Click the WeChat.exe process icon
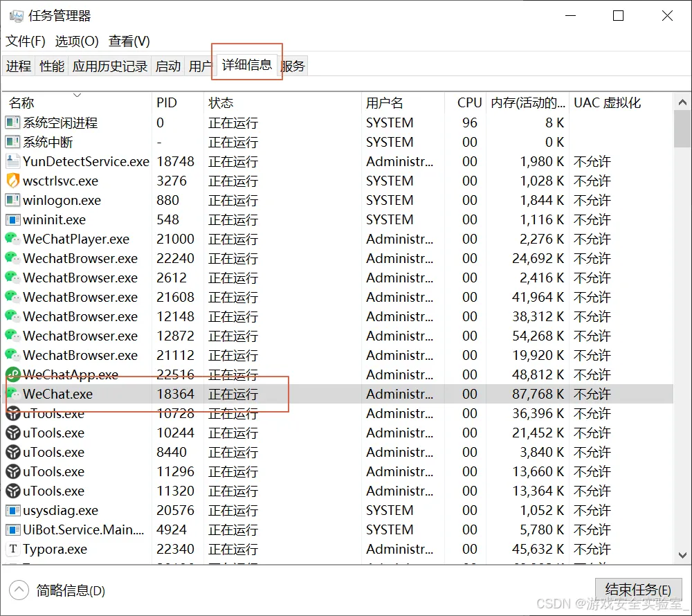 [12, 394]
